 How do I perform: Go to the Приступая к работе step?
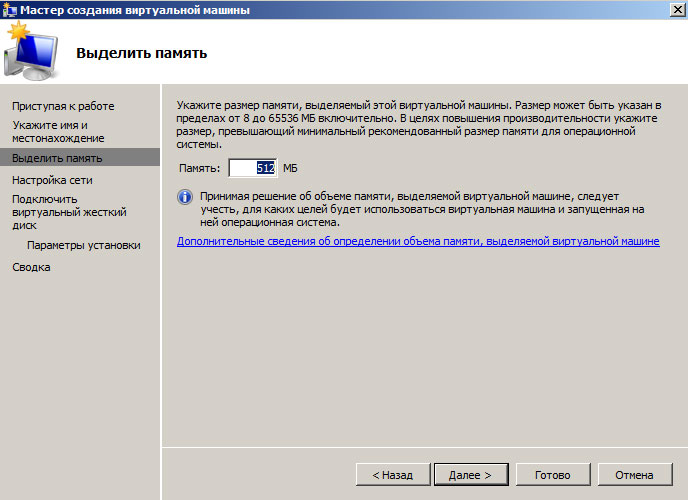(63, 106)
